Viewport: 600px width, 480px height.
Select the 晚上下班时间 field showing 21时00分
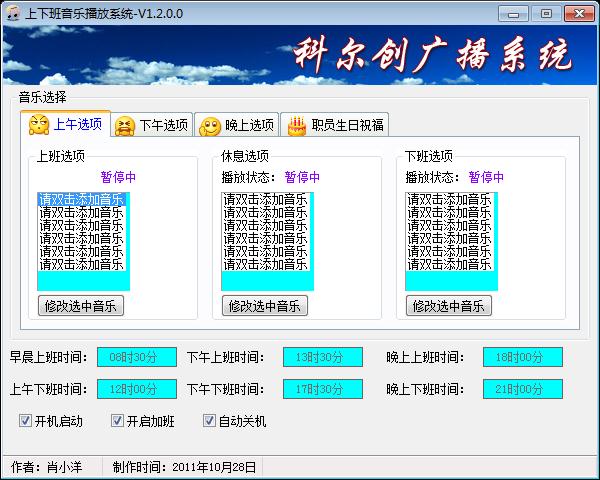point(522,389)
